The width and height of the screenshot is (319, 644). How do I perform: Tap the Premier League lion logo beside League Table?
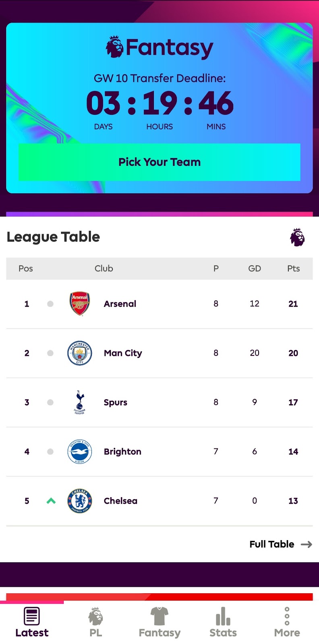(x=297, y=237)
